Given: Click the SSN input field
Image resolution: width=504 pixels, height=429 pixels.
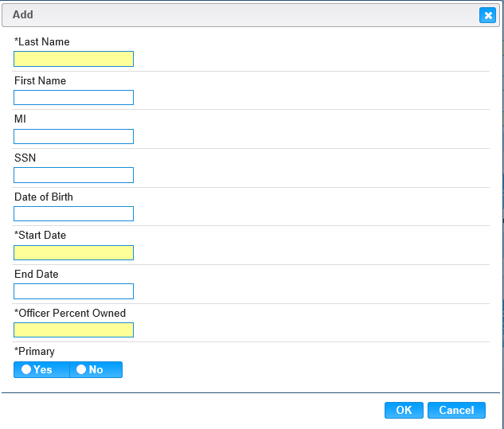Looking at the screenshot, I should coord(73,175).
